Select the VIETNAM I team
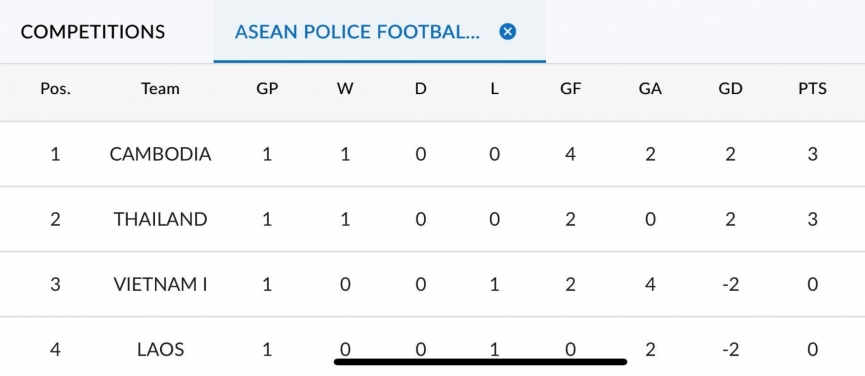This screenshot has height=376, width=865. (x=161, y=284)
